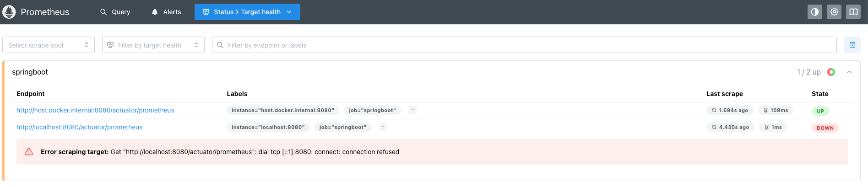
Task: Click the Endpoint column header
Action: [31, 94]
